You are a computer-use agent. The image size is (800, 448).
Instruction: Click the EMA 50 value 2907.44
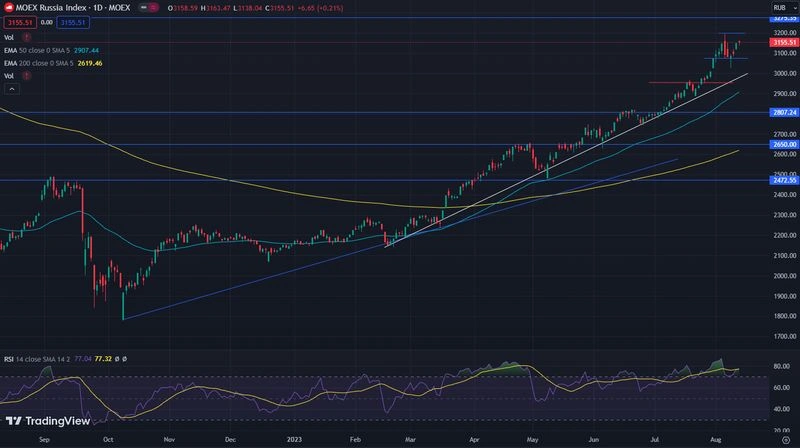(87, 51)
